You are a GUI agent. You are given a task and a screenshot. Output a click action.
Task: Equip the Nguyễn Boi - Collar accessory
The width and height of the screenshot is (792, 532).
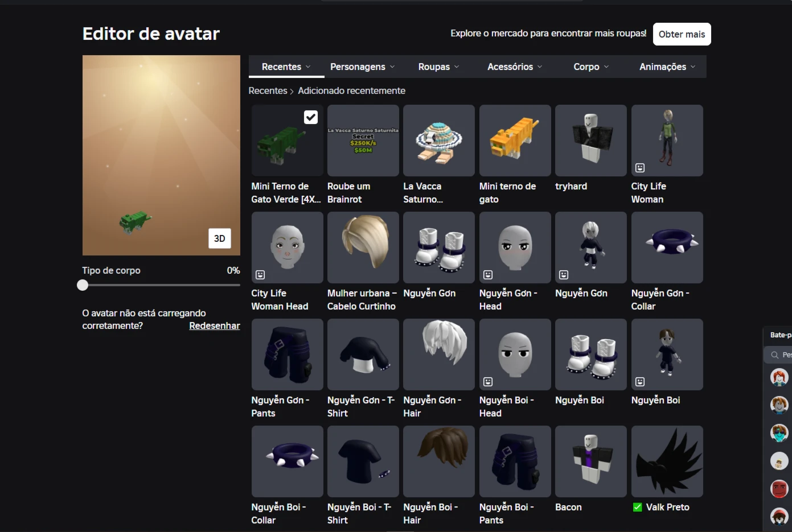(288, 461)
